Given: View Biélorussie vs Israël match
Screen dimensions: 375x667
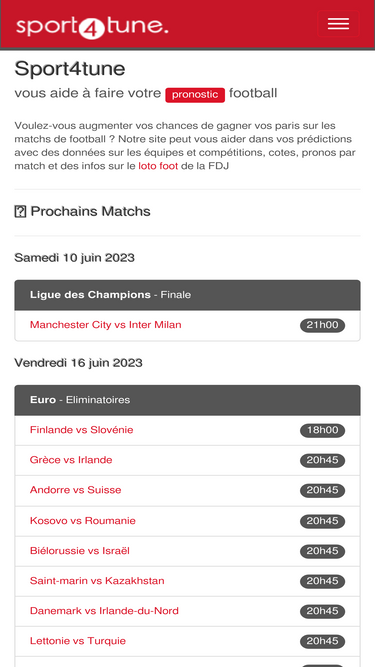Looking at the screenshot, I should (x=80, y=551).
